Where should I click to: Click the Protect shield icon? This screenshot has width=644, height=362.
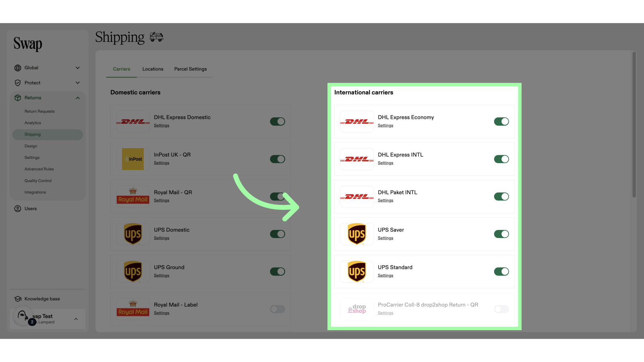click(x=18, y=83)
